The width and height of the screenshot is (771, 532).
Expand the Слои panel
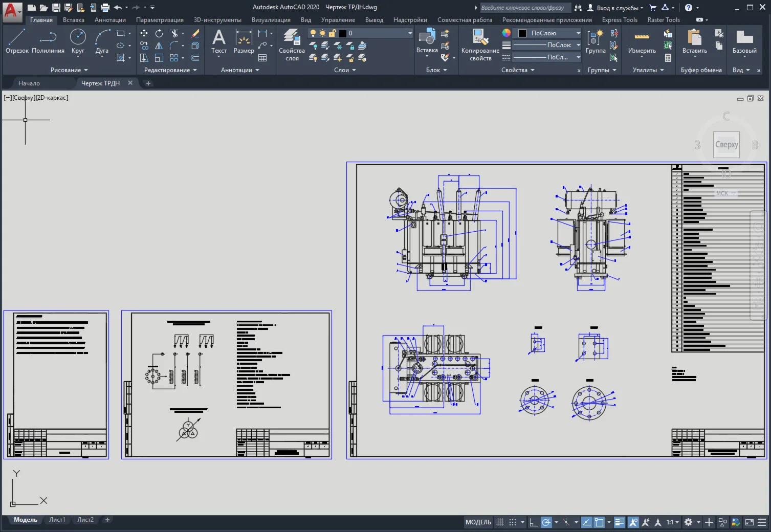pos(345,70)
